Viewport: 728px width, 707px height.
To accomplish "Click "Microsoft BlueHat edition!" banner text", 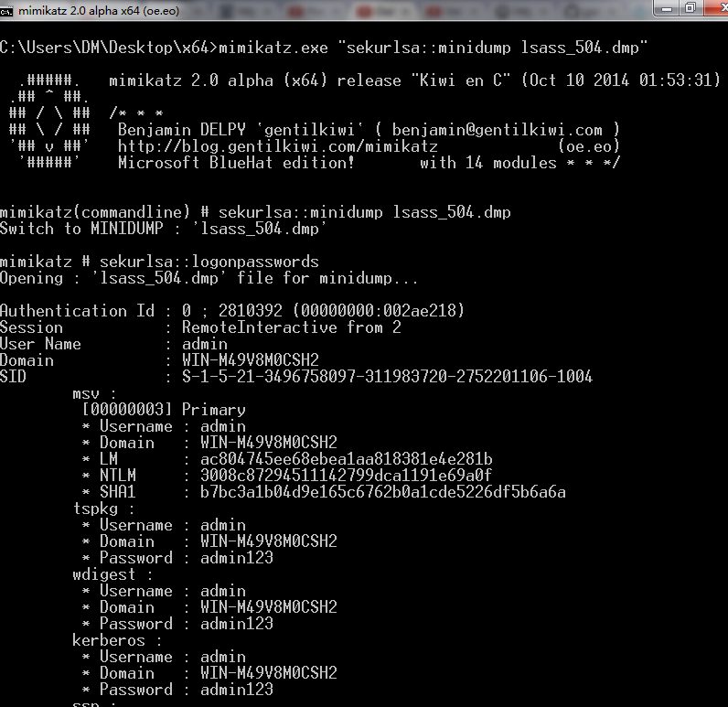I will click(x=236, y=163).
